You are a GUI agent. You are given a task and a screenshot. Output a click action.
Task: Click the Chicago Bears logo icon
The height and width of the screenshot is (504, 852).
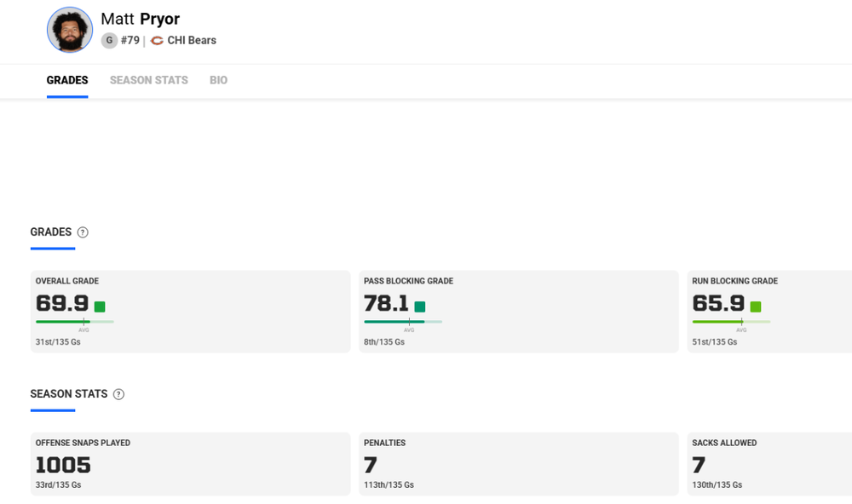157,41
